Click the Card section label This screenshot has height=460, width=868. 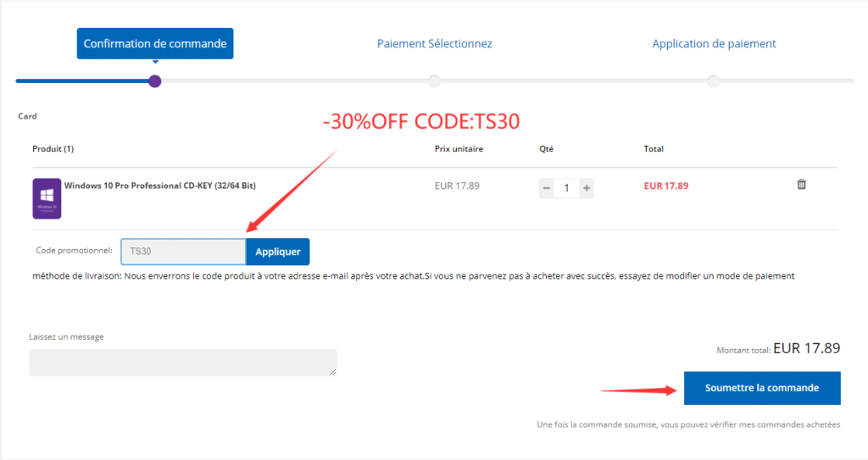27,116
